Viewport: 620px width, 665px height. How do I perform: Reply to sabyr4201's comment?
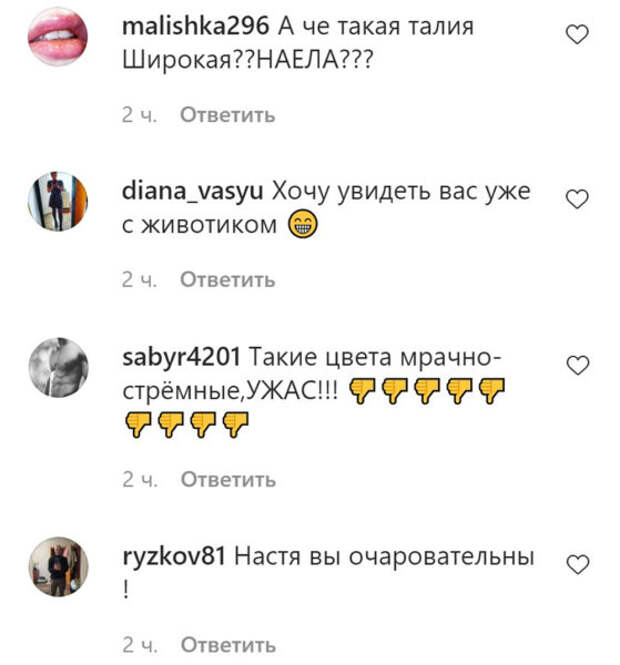228,480
